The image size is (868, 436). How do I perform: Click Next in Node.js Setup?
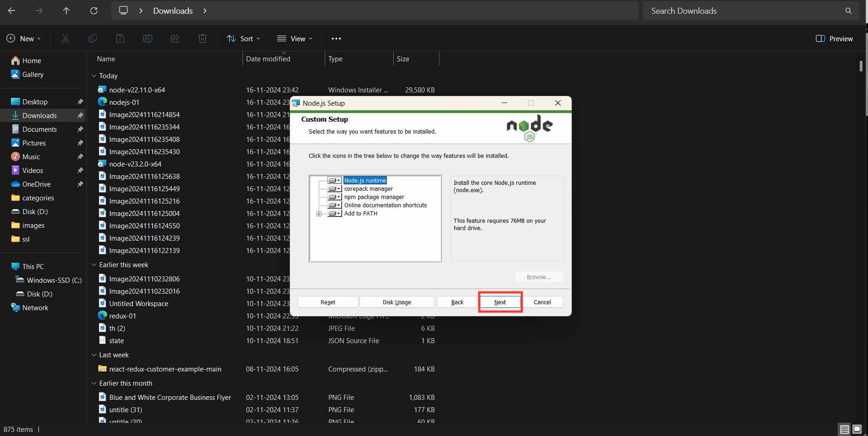click(500, 302)
